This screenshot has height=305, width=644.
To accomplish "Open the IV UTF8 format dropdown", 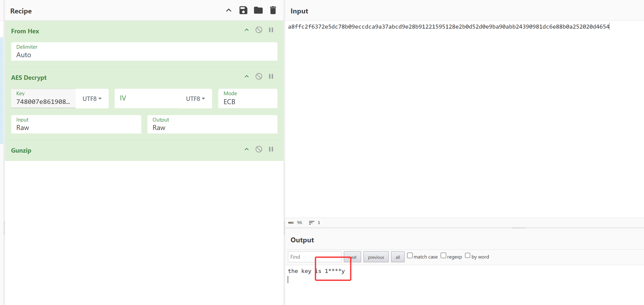I will pos(195,99).
